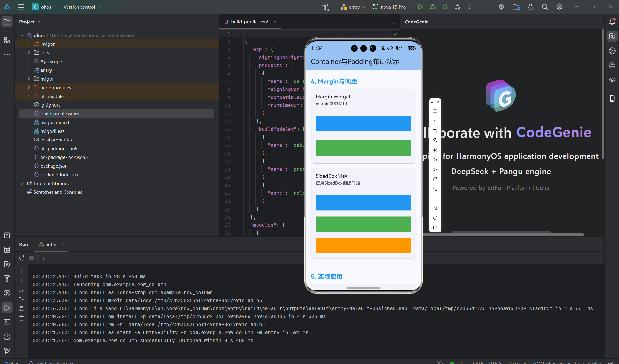Click the emulator volume up button
Viewport: 619px width, 364px height.
(x=435, y=160)
